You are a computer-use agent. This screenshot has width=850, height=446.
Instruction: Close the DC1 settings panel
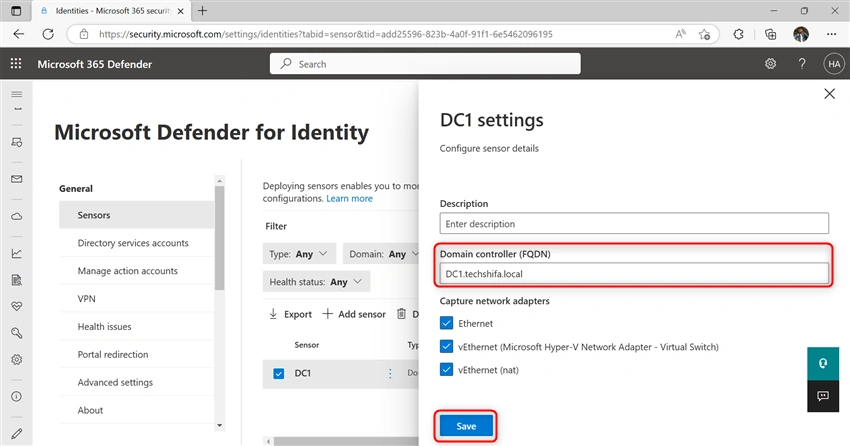pyautogui.click(x=829, y=94)
